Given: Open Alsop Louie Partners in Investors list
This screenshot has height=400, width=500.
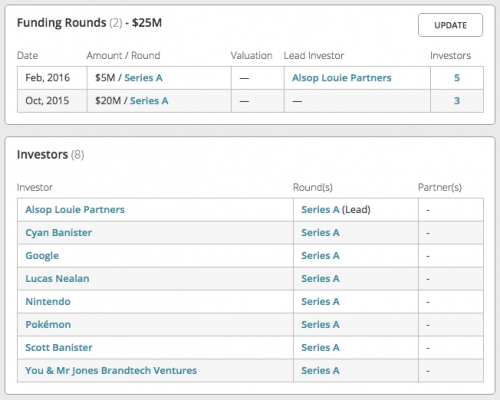Looking at the screenshot, I should coord(75,210).
